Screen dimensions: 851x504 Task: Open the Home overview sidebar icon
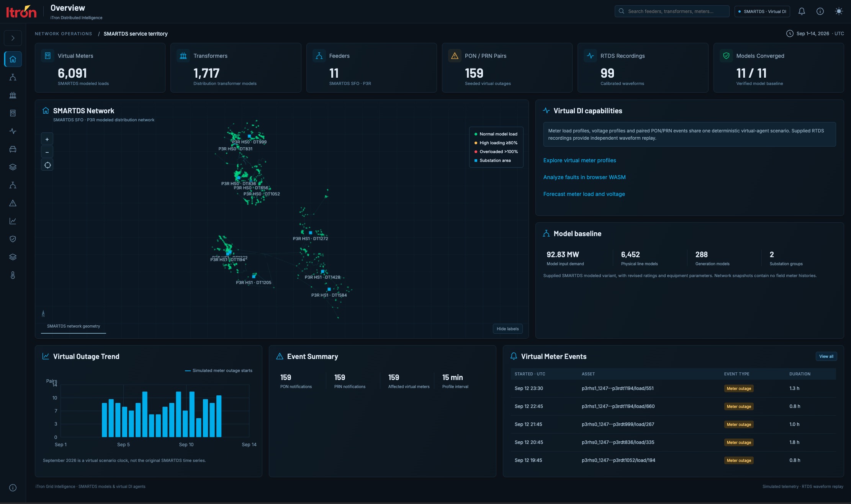point(13,59)
